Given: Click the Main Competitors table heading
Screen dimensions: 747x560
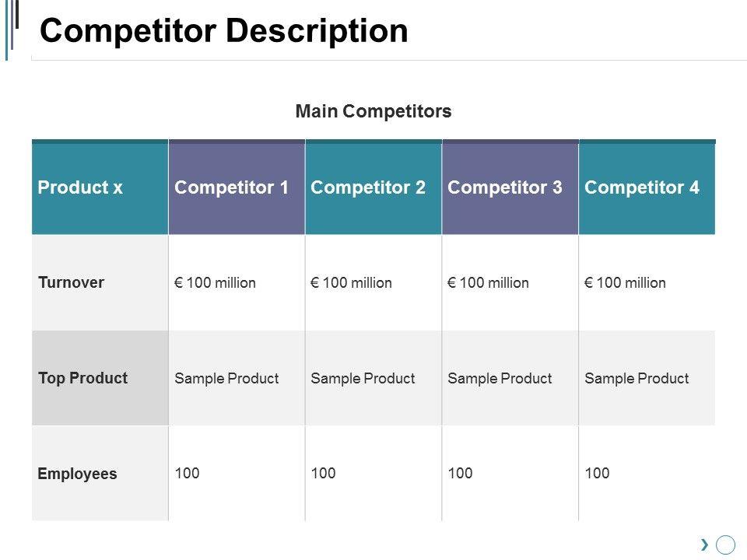Looking at the screenshot, I should [373, 111].
